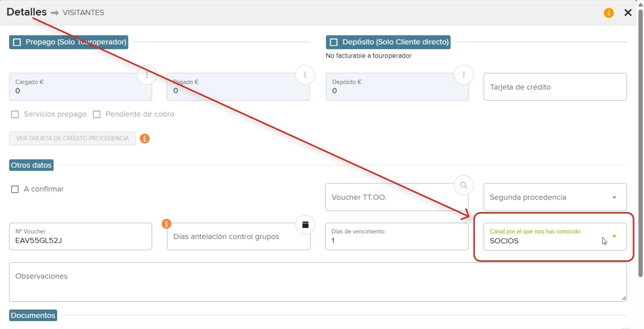Close the Detalles dialog with X
This screenshot has height=329, width=644.
click(x=628, y=12)
